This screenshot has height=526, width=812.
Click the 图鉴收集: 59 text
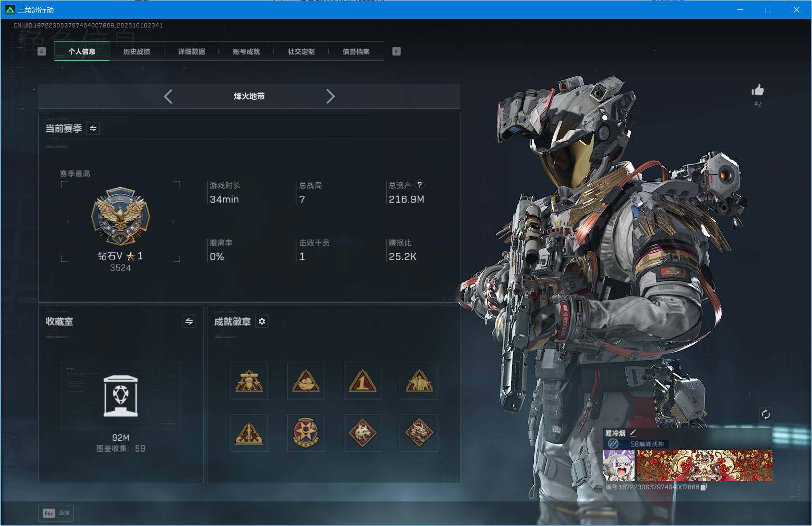(121, 448)
